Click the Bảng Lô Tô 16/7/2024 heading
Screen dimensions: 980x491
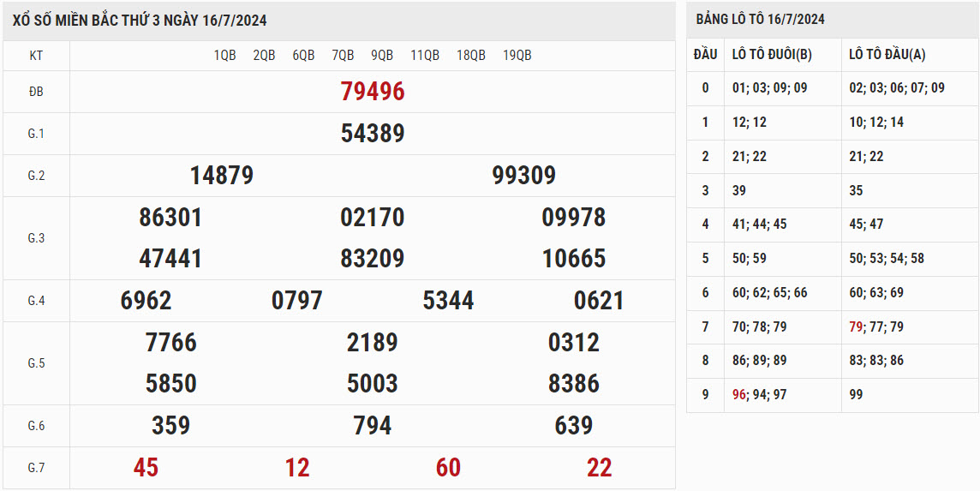(x=760, y=19)
